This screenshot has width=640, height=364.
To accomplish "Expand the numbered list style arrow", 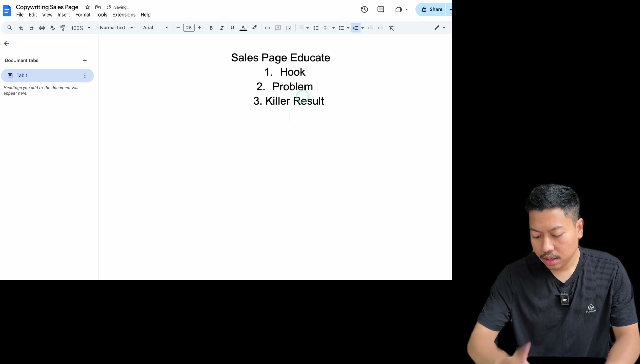I will [363, 28].
